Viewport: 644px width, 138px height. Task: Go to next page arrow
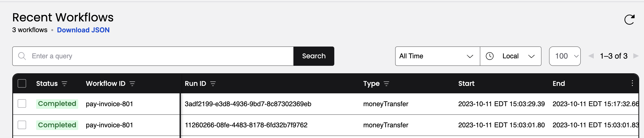point(636,56)
